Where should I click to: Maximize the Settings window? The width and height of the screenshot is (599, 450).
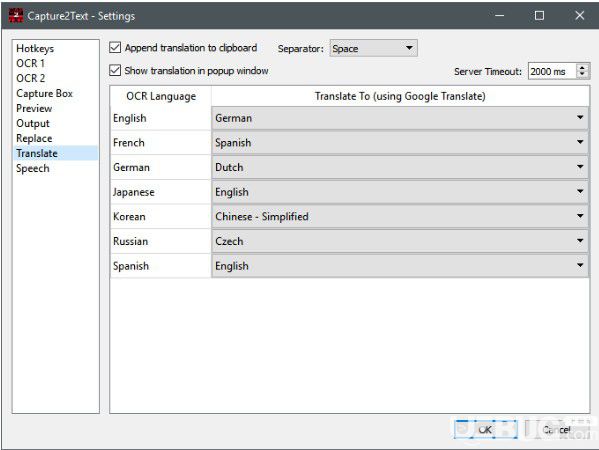[x=539, y=16]
